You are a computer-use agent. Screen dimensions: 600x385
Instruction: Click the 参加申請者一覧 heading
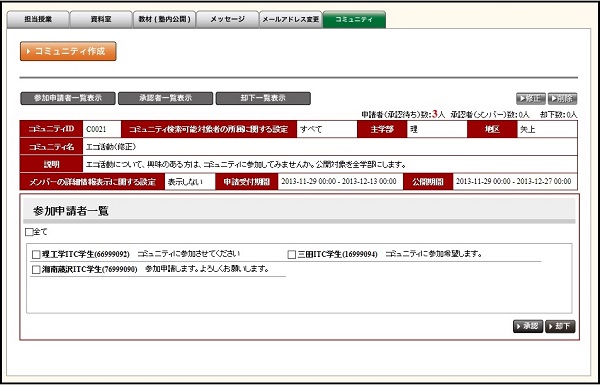click(x=71, y=211)
